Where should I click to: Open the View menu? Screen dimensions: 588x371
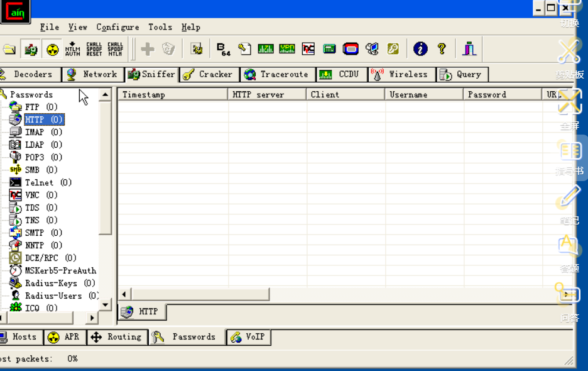tap(78, 27)
